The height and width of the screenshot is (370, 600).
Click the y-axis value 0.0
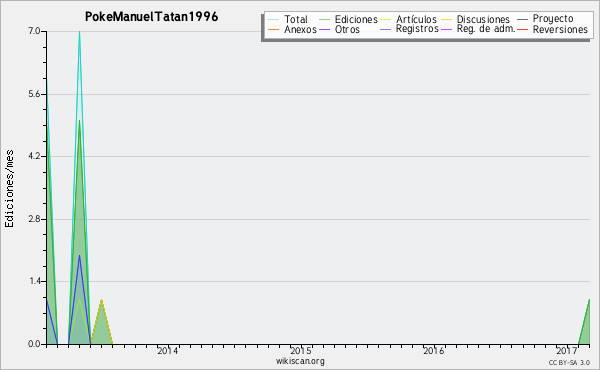click(x=34, y=344)
